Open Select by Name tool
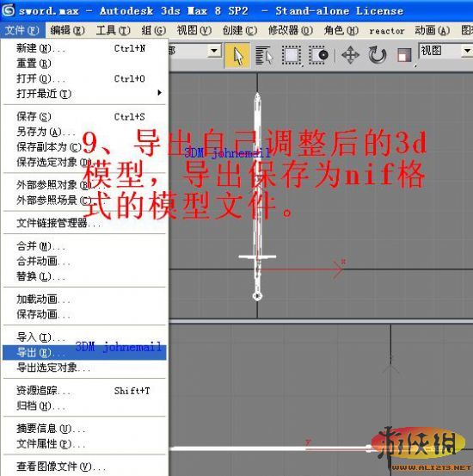 coord(264,56)
